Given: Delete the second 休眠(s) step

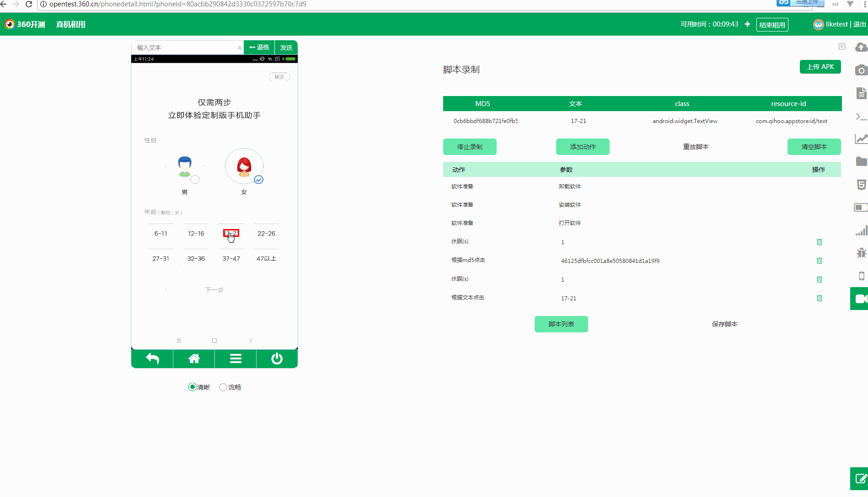Looking at the screenshot, I should [x=820, y=279].
